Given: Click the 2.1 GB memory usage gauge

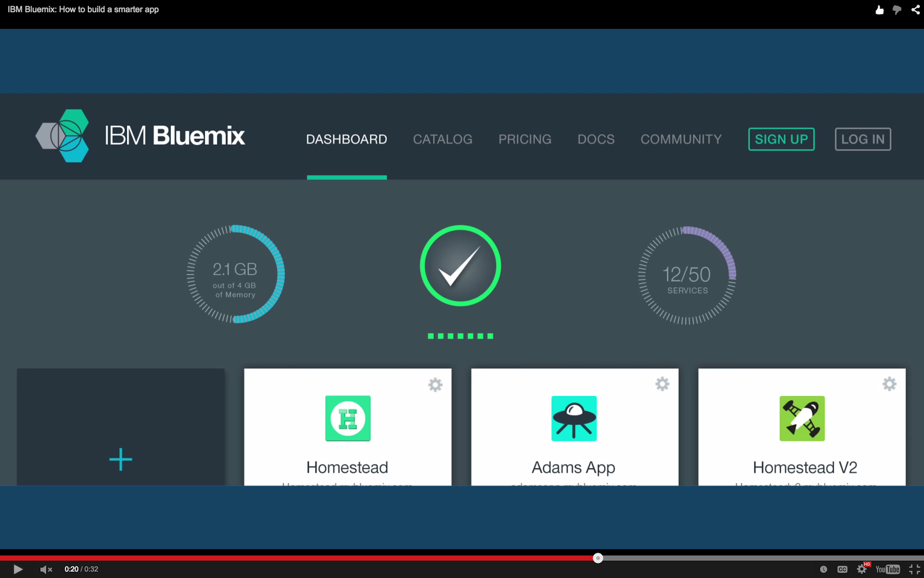Looking at the screenshot, I should pyautogui.click(x=235, y=274).
